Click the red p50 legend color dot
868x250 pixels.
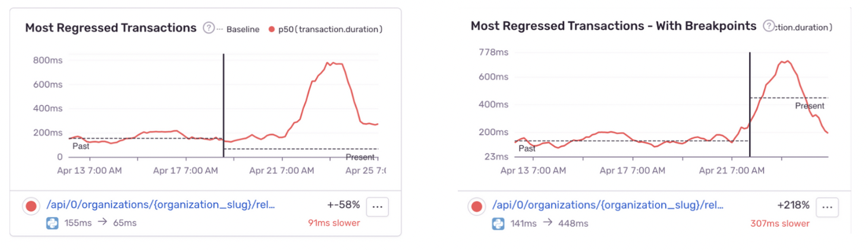[272, 29]
